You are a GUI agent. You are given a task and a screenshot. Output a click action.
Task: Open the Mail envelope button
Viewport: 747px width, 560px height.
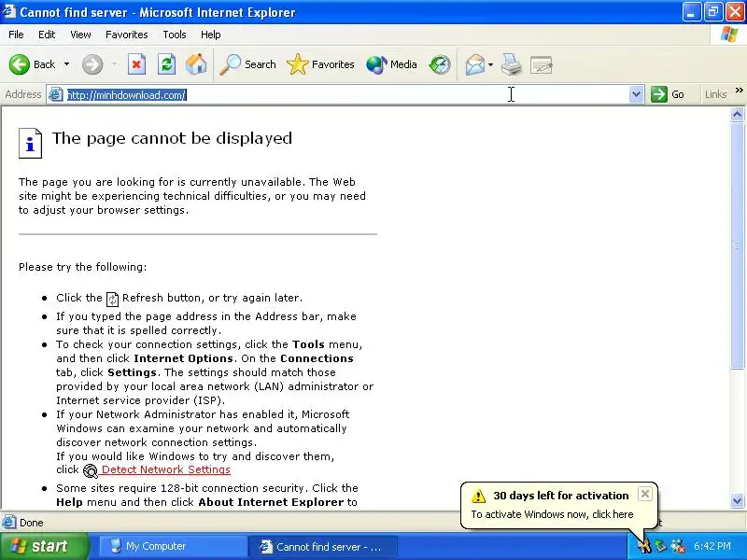[x=475, y=64]
